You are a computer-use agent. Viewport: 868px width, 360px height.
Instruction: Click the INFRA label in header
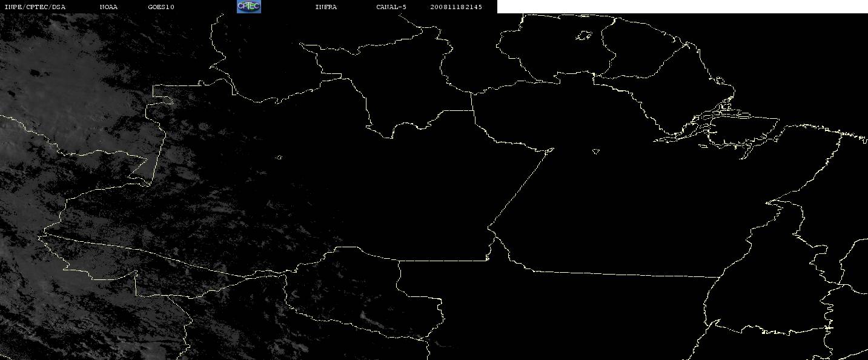pos(326,7)
